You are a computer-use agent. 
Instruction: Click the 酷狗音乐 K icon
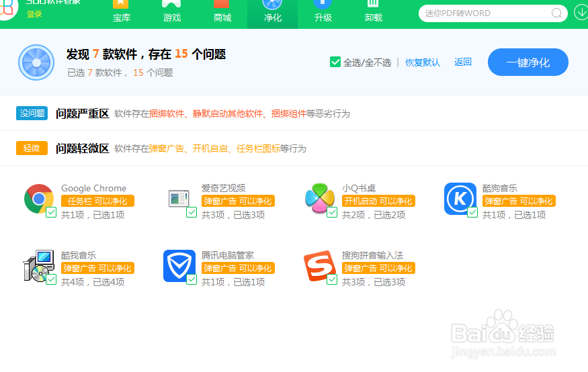pos(460,199)
